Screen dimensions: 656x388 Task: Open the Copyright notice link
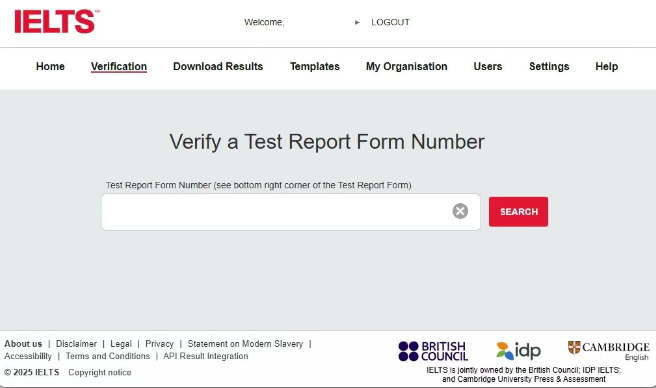[x=100, y=372]
